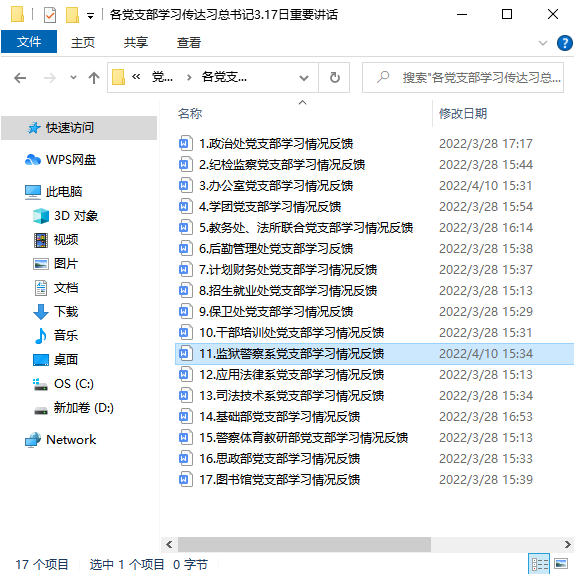Click the Refresh icon beside address bar
574x574 pixels.
tap(334, 77)
